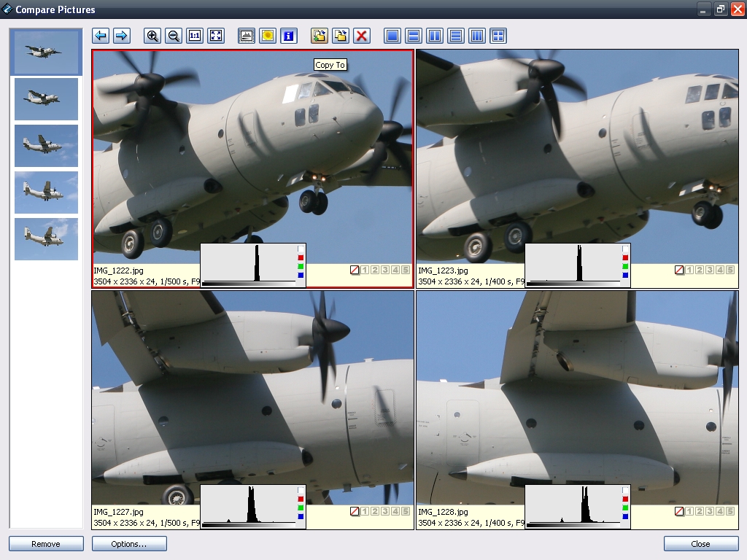Image resolution: width=747 pixels, height=560 pixels.
Task: Click the zoom in magnifier
Action: 152,36
